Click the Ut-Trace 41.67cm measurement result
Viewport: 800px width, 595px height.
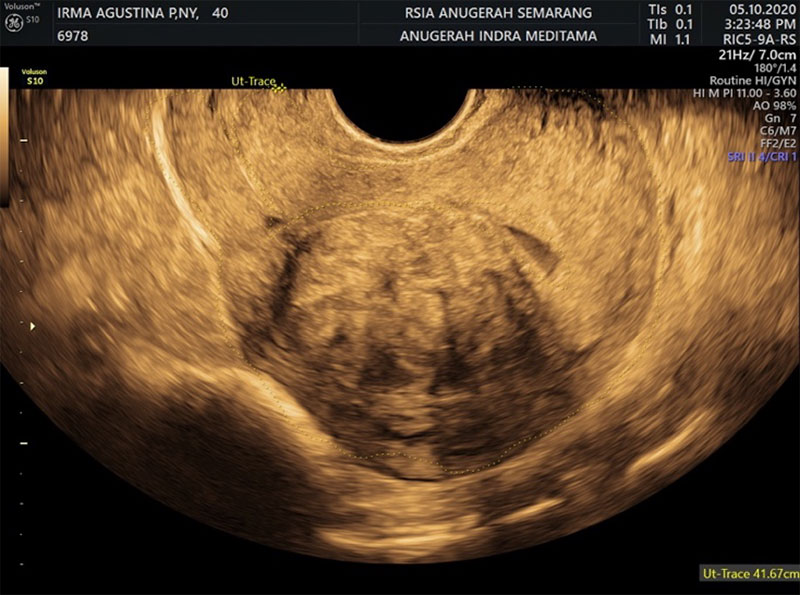751,573
